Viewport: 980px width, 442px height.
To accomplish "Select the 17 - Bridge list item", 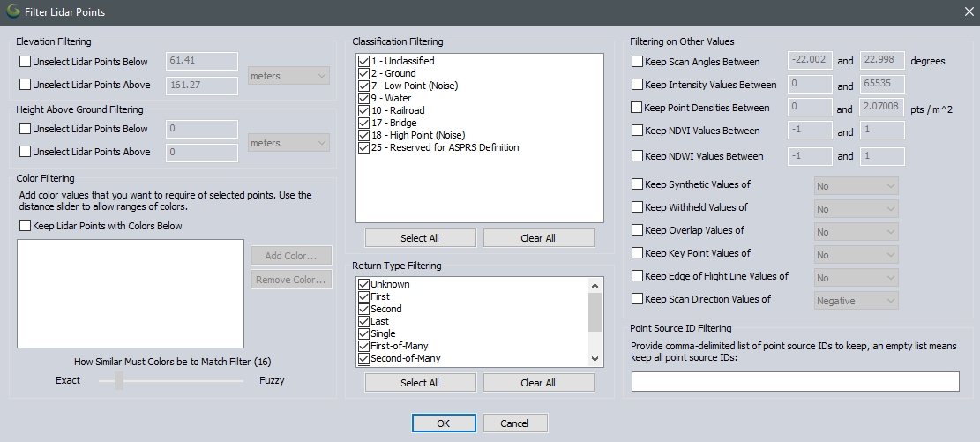I will (x=397, y=124).
